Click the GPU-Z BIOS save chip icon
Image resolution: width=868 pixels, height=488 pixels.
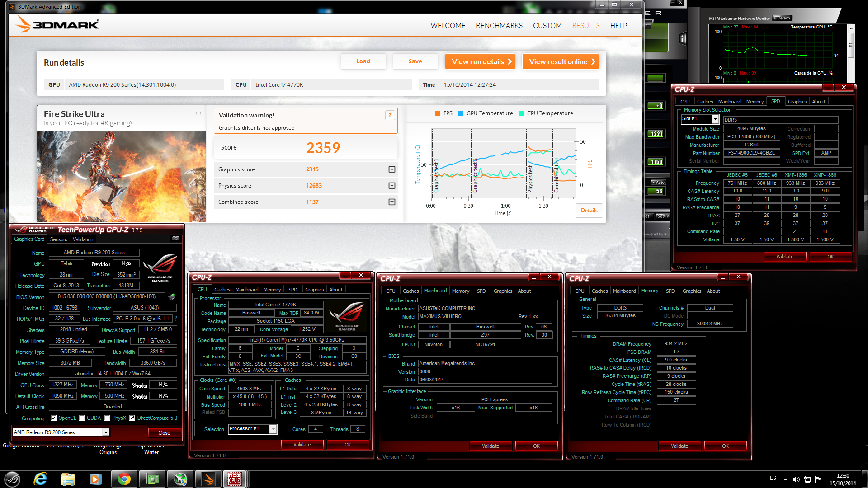172,297
